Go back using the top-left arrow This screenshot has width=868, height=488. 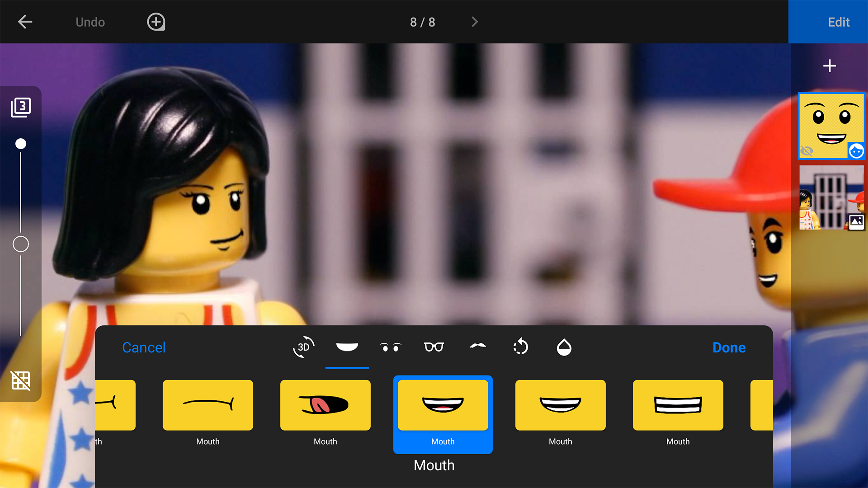coord(25,22)
